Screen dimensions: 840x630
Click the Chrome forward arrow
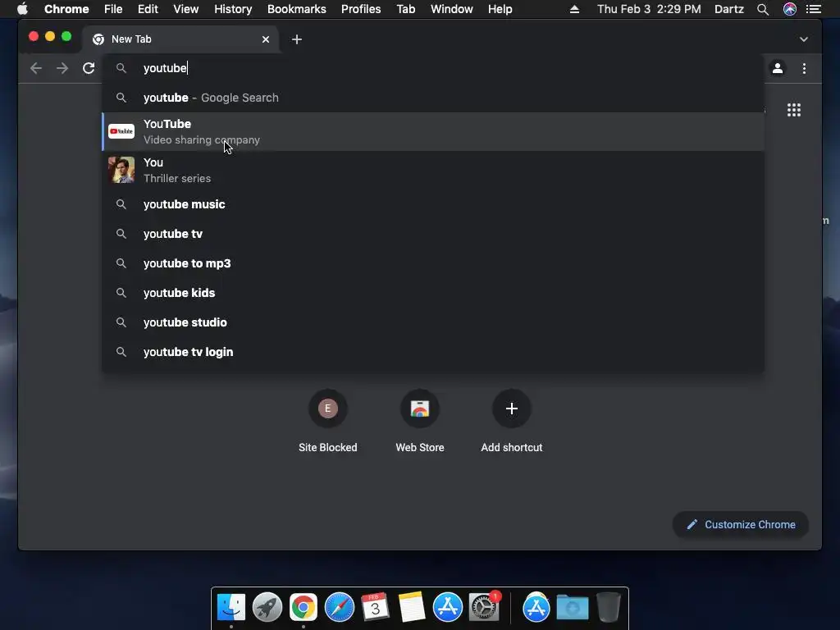point(62,68)
